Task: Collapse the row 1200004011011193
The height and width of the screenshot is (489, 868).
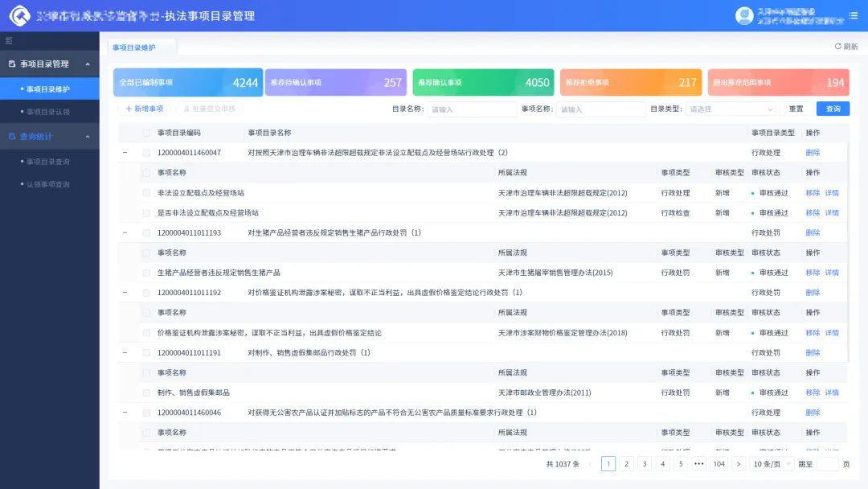Action: [x=125, y=232]
